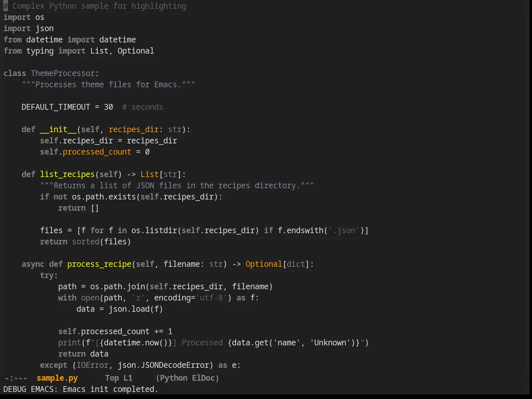Click 'IOError' in the except clause
This screenshot has width=532, height=399.
coord(92,365)
